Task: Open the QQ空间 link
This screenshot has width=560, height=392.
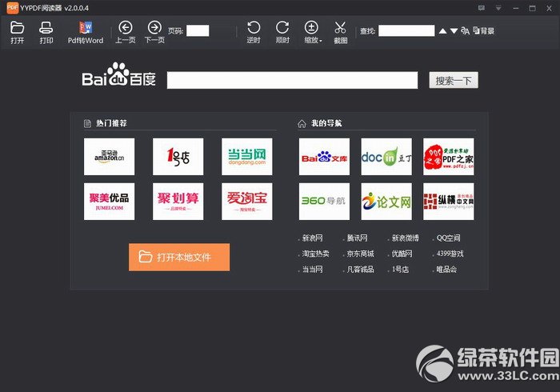Action: point(448,238)
